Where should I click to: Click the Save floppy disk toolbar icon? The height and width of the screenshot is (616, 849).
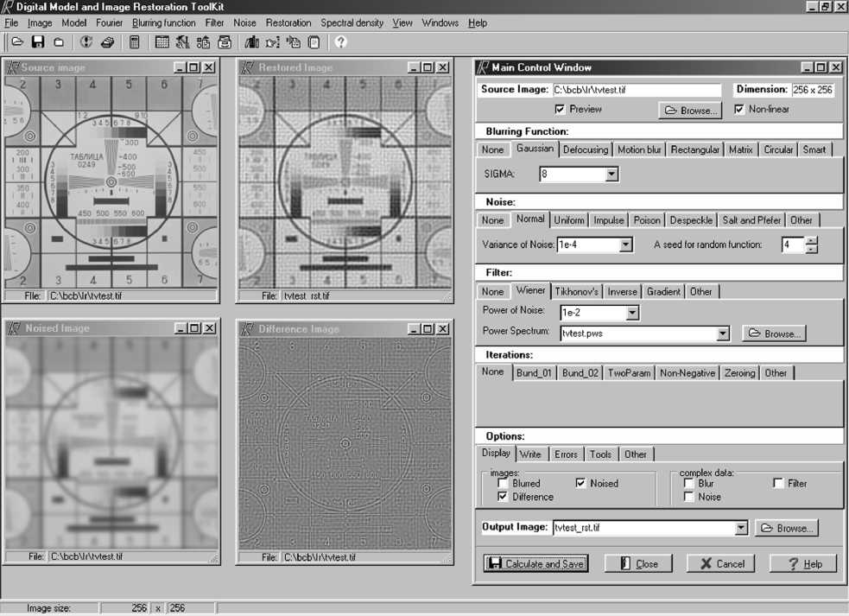coord(38,41)
